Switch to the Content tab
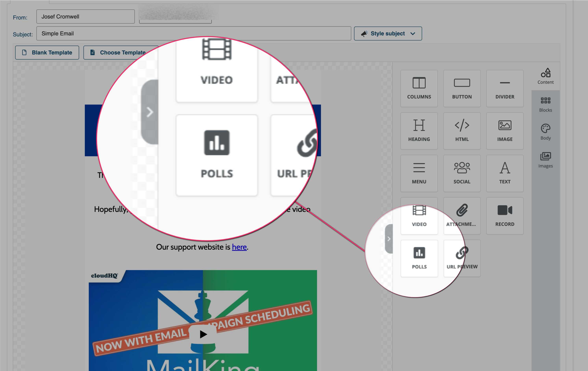Screen dimensions: 588x371 (545, 76)
